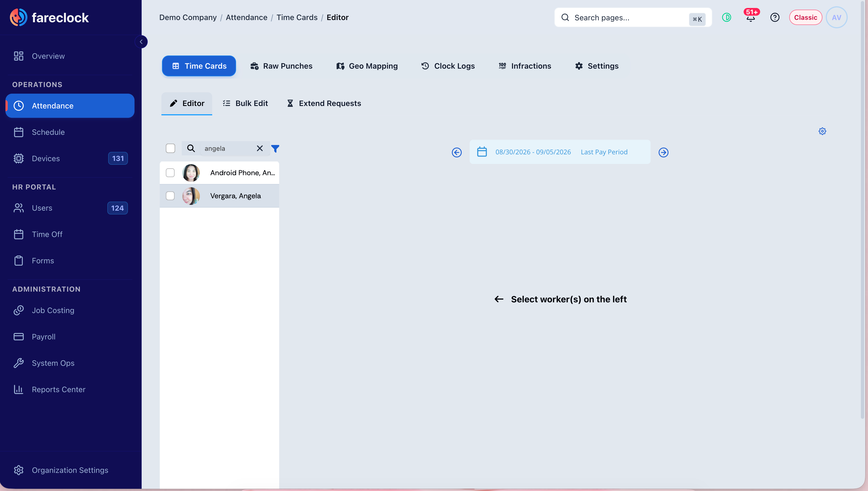
Task: Open the Last Pay Period dropdown
Action: (x=604, y=152)
